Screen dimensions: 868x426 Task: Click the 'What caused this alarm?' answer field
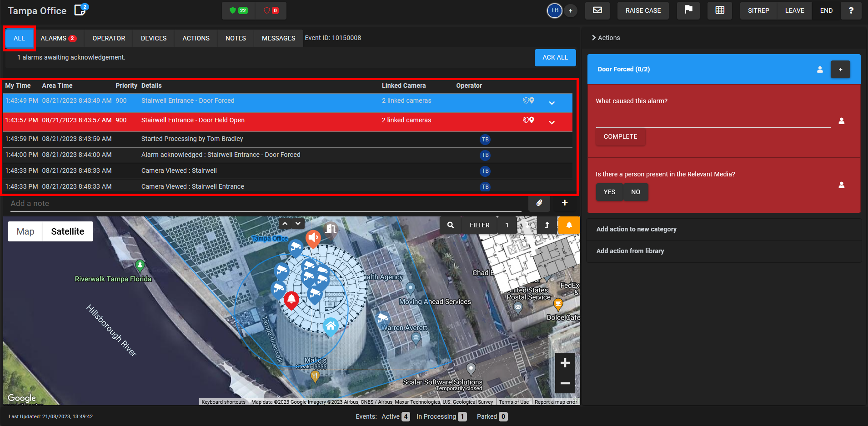click(713, 120)
